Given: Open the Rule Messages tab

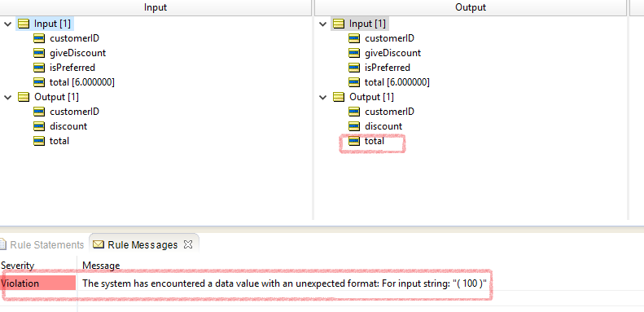Looking at the screenshot, I should (x=142, y=244).
